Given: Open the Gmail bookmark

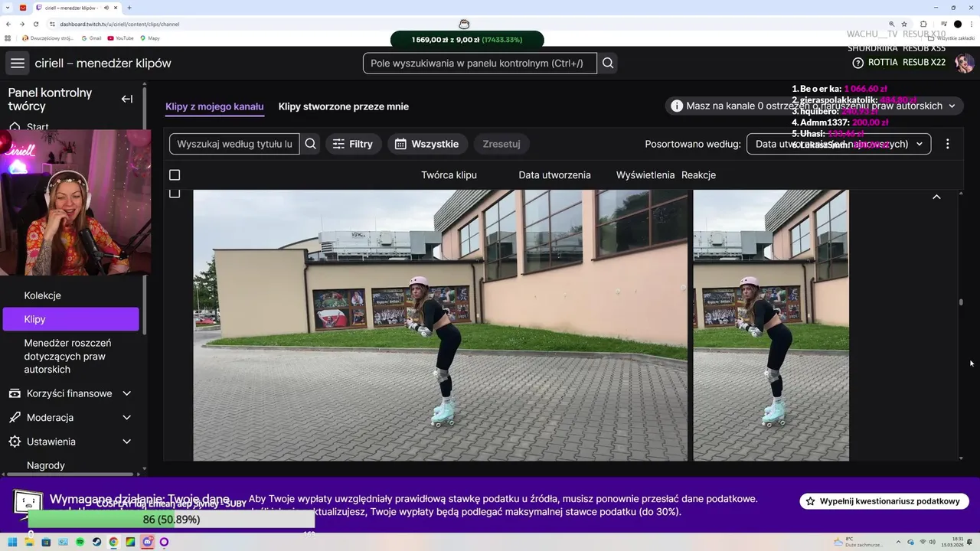Looking at the screenshot, I should (x=91, y=37).
